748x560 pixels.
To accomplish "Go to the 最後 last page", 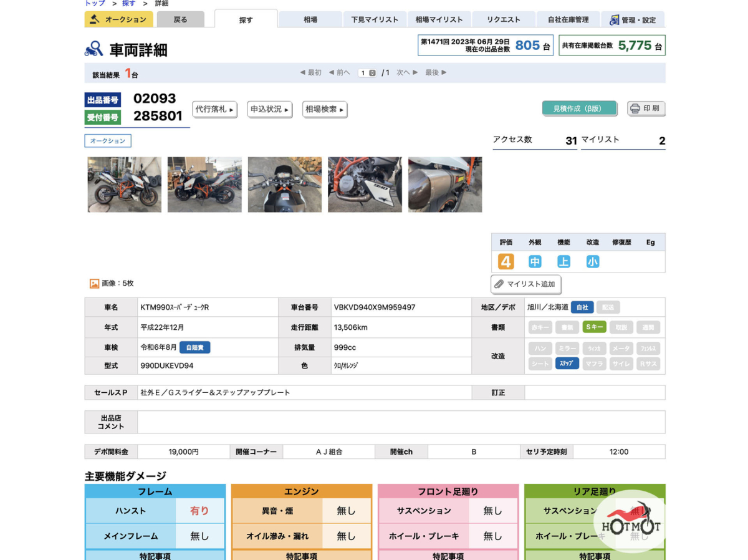I will pos(436,72).
